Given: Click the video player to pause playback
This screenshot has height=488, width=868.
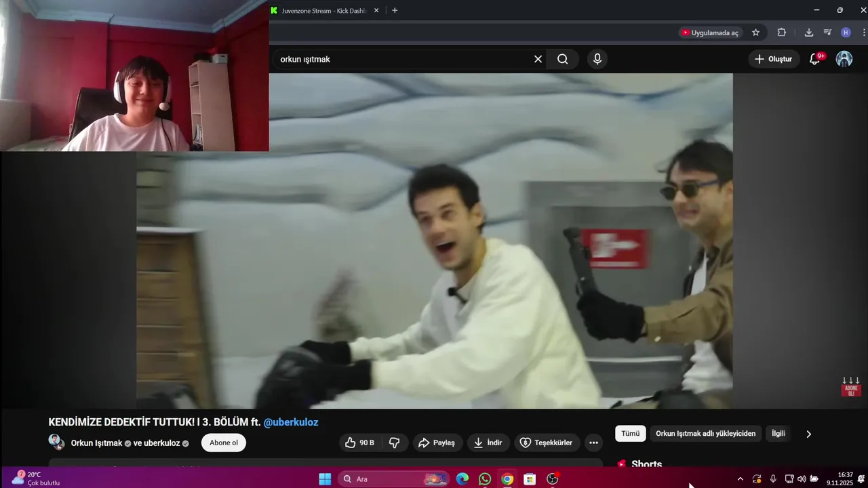Looking at the screenshot, I should coord(434,241).
